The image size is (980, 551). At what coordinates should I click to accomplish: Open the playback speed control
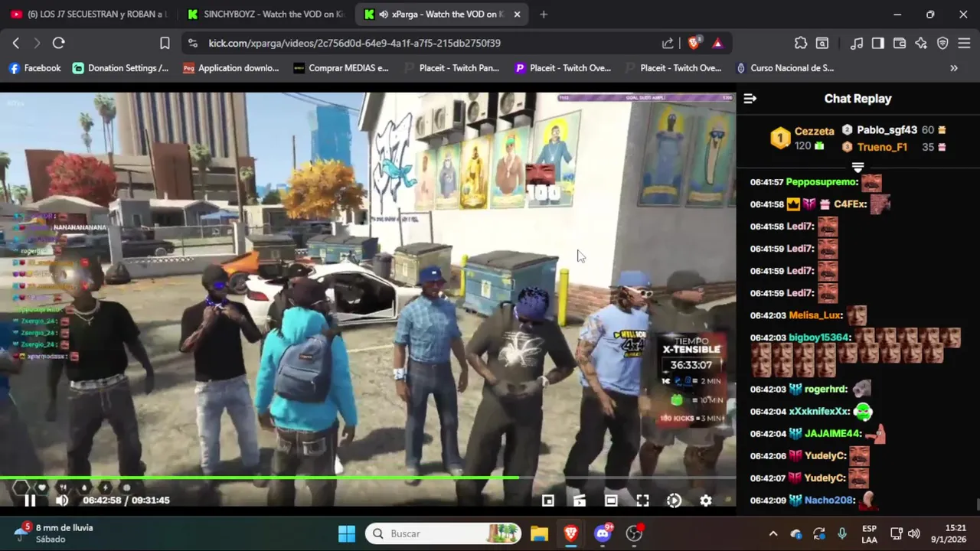(674, 500)
